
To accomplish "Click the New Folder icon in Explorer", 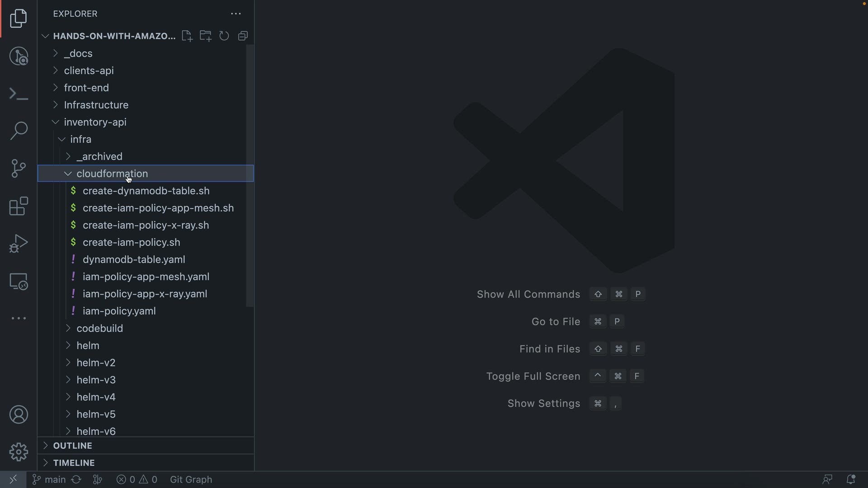I will [206, 36].
